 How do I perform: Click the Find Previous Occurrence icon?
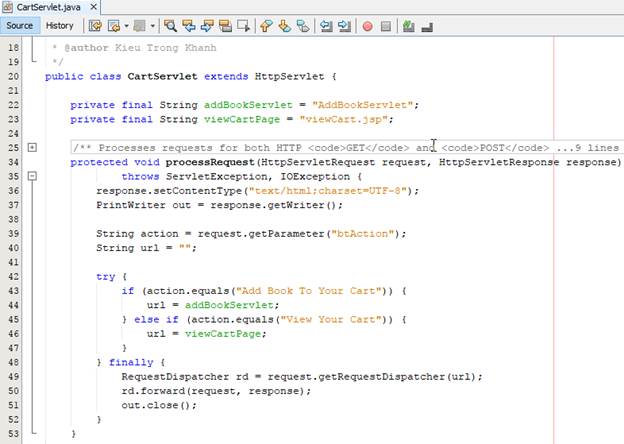(x=189, y=26)
